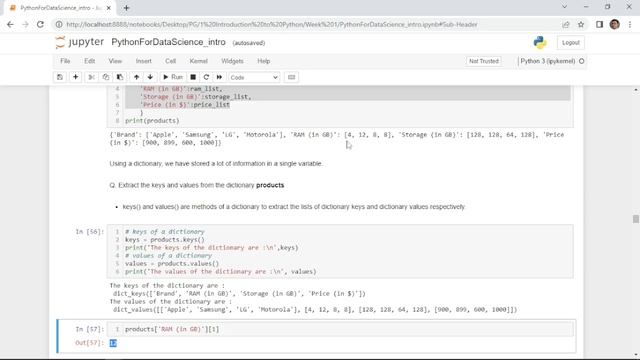Viewport: 640px width, 360px height.
Task: Cut selected cells with scissors icon
Action: click(91, 77)
